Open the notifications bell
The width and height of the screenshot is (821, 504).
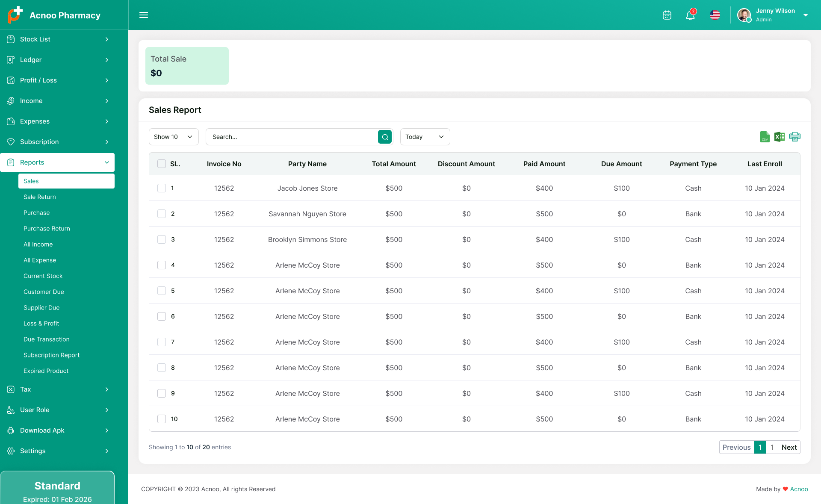690,16
